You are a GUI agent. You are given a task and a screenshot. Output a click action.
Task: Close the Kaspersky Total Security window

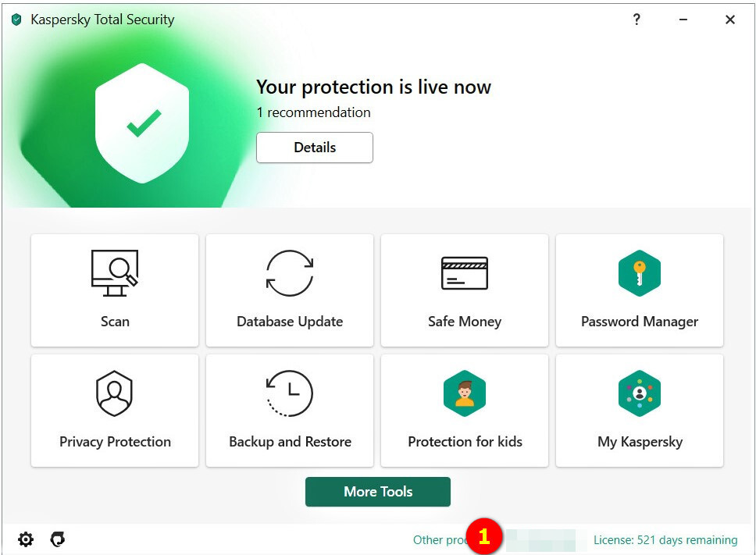(x=730, y=20)
